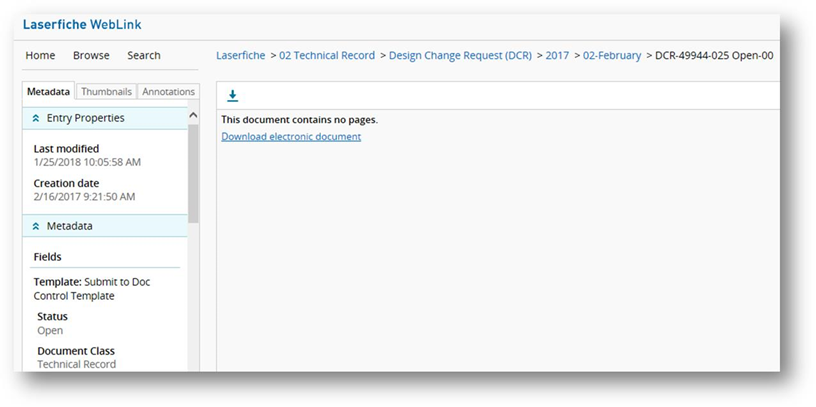This screenshot has width=816, height=407.
Task: Click the Document Class field label
Action: coord(76,351)
